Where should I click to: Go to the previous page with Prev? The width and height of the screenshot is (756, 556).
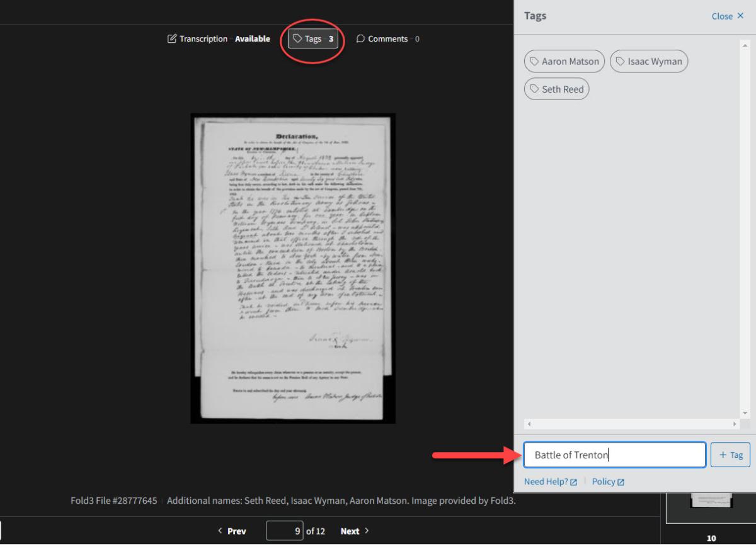pyautogui.click(x=232, y=531)
